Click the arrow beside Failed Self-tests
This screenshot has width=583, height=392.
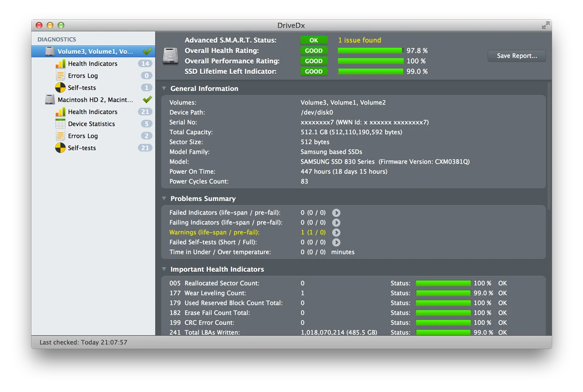tap(336, 242)
